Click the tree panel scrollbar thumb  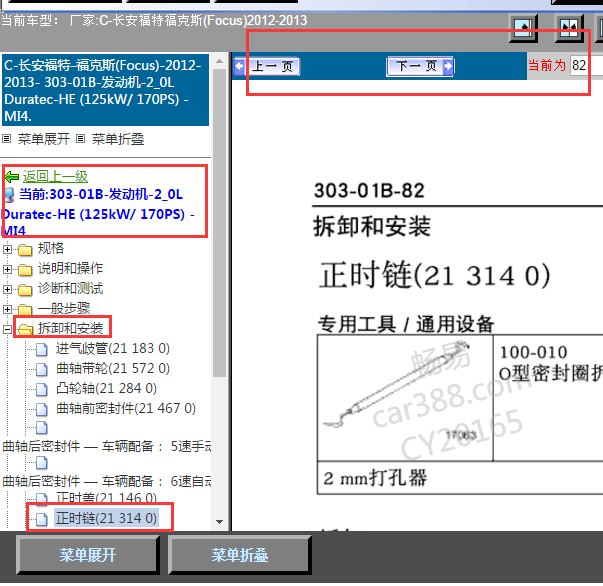(x=220, y=223)
